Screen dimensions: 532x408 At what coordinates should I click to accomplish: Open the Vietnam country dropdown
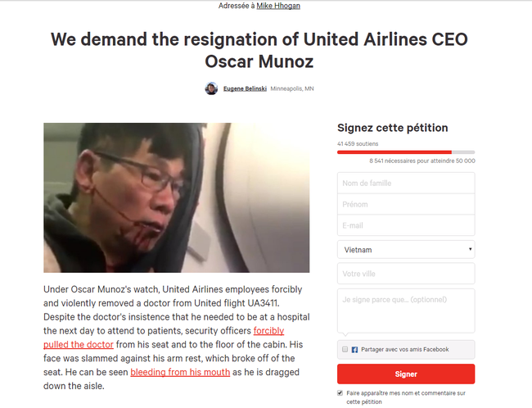coord(406,249)
